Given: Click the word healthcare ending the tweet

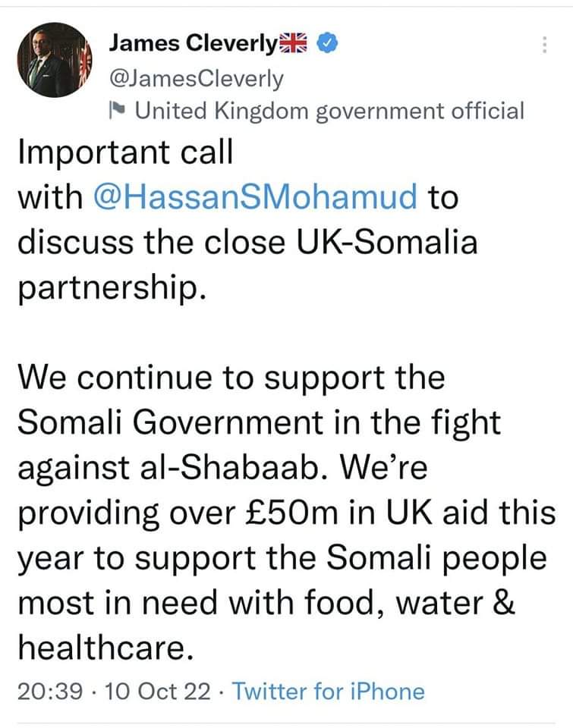Looking at the screenshot, I should (x=105, y=648).
